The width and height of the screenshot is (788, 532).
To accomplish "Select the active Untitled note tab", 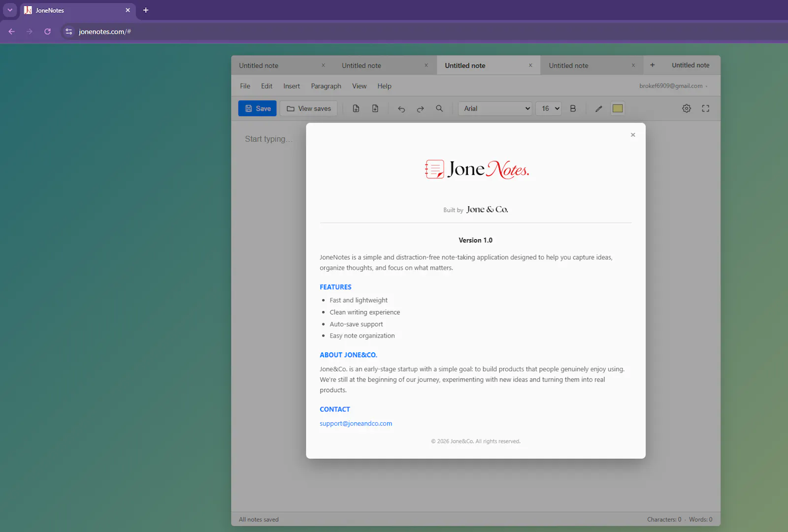I will tap(489, 65).
